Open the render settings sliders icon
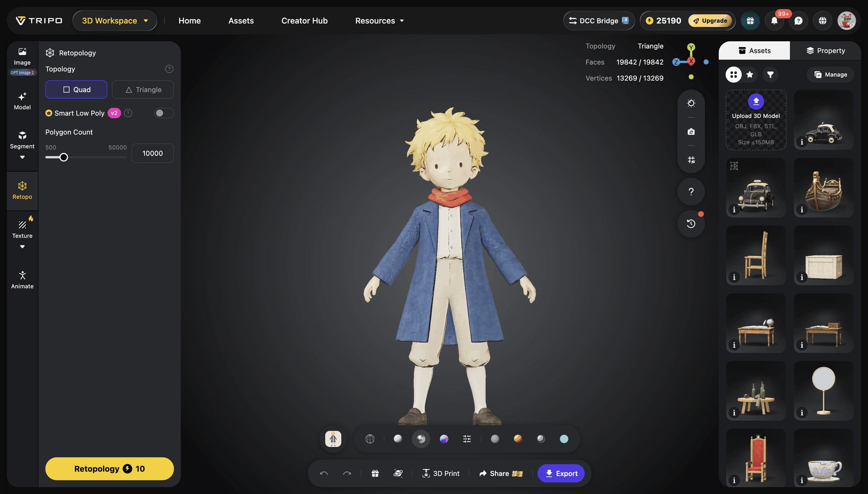The width and height of the screenshot is (868, 494). [467, 439]
